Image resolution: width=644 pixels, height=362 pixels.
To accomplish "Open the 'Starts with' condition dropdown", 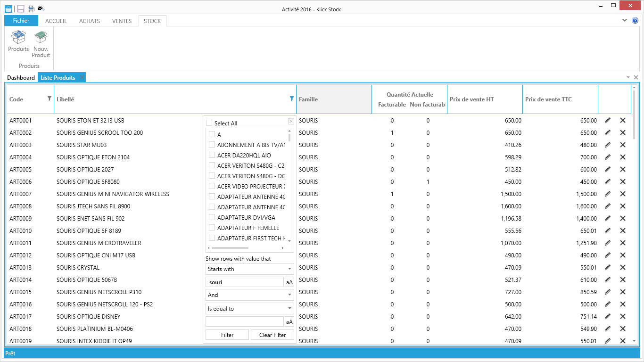I will pyautogui.click(x=250, y=269).
